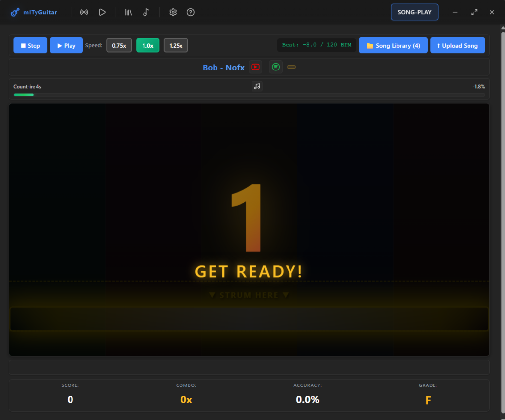Click the mITyGuitar guitar logo

click(15, 12)
